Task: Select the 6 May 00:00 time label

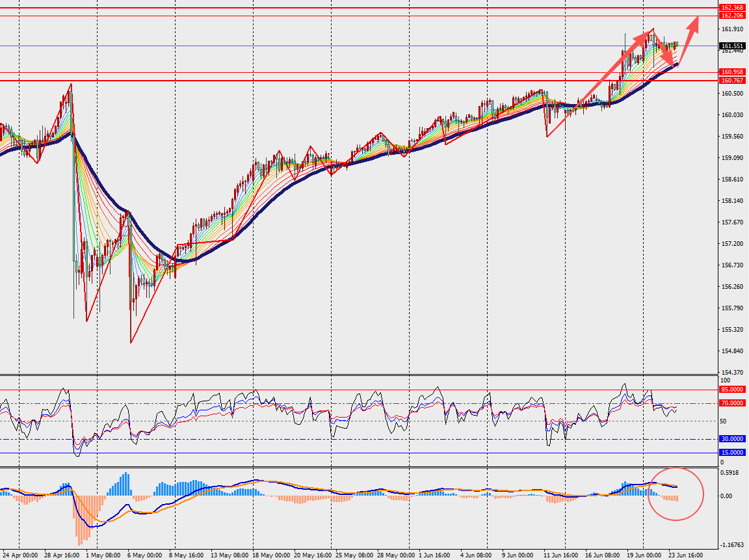Action: point(145,555)
